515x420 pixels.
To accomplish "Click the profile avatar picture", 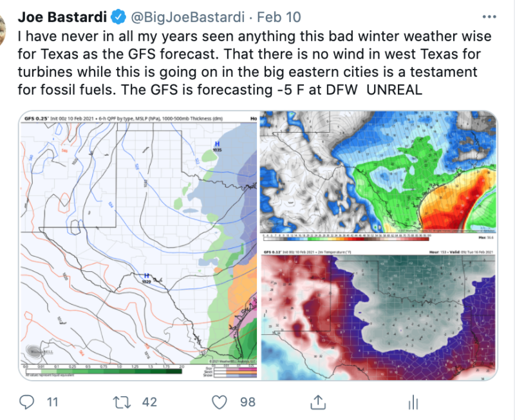I will (3, 31).
